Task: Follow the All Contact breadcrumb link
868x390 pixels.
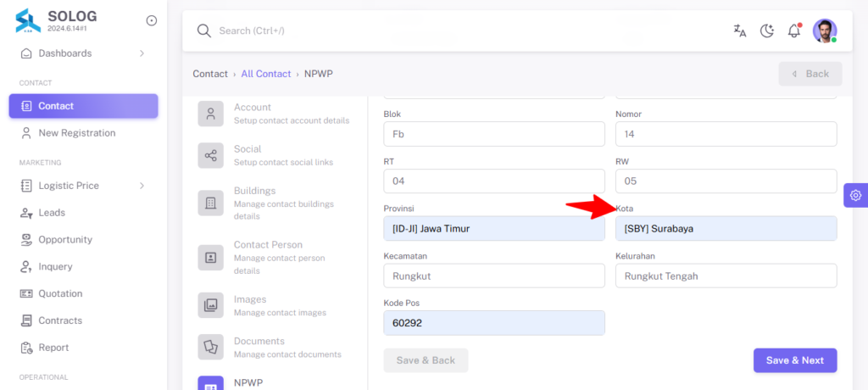Action: pyautogui.click(x=265, y=74)
